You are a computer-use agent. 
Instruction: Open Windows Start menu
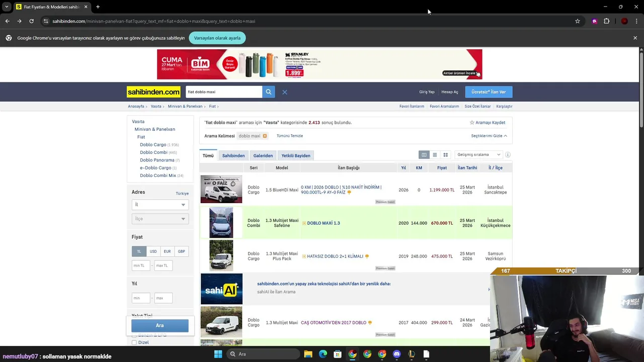pyautogui.click(x=218, y=354)
